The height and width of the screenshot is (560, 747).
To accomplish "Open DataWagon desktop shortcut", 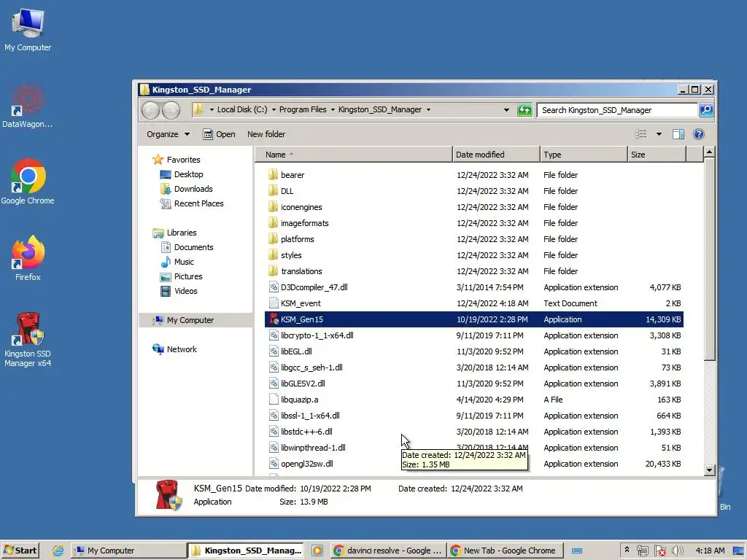I will point(27,106).
